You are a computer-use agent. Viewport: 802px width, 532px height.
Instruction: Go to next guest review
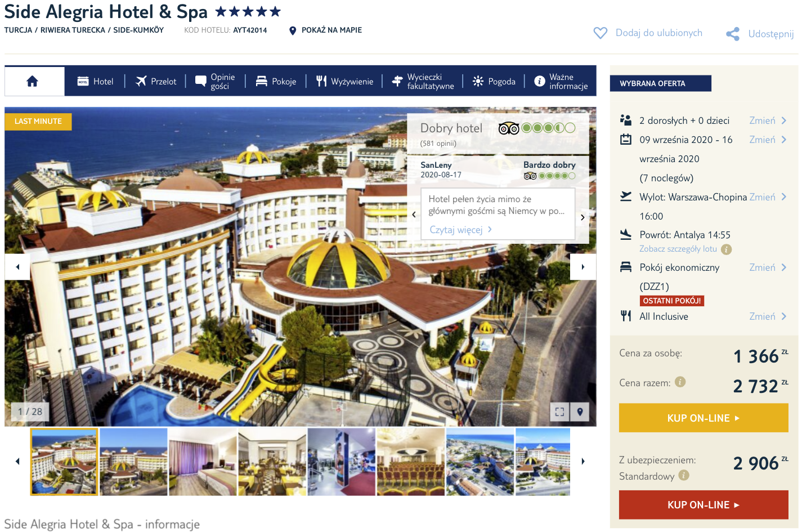pos(583,217)
